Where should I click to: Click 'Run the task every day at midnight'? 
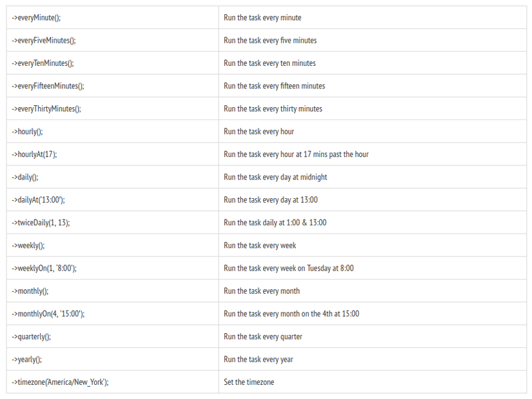[x=275, y=177]
